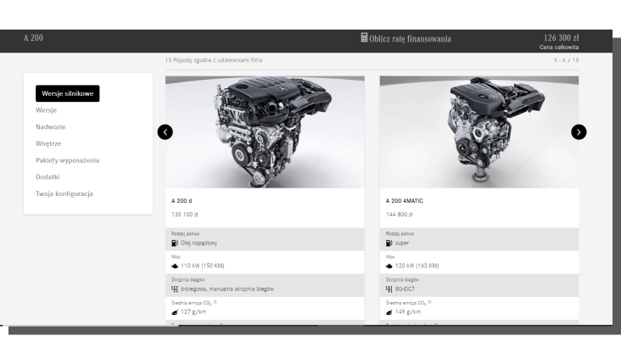Screen dimensions: 621x364
Task: Click the A 200 header title
Action: [33, 37]
